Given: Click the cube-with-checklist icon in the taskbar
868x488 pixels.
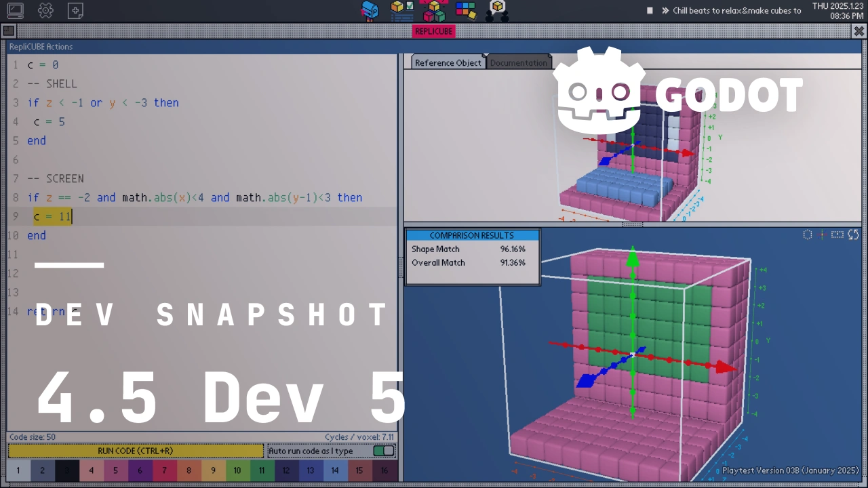Looking at the screenshot, I should coord(401,10).
